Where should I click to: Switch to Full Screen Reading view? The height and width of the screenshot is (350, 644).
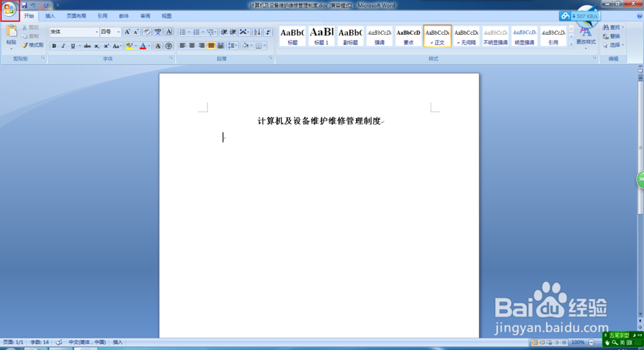542,342
